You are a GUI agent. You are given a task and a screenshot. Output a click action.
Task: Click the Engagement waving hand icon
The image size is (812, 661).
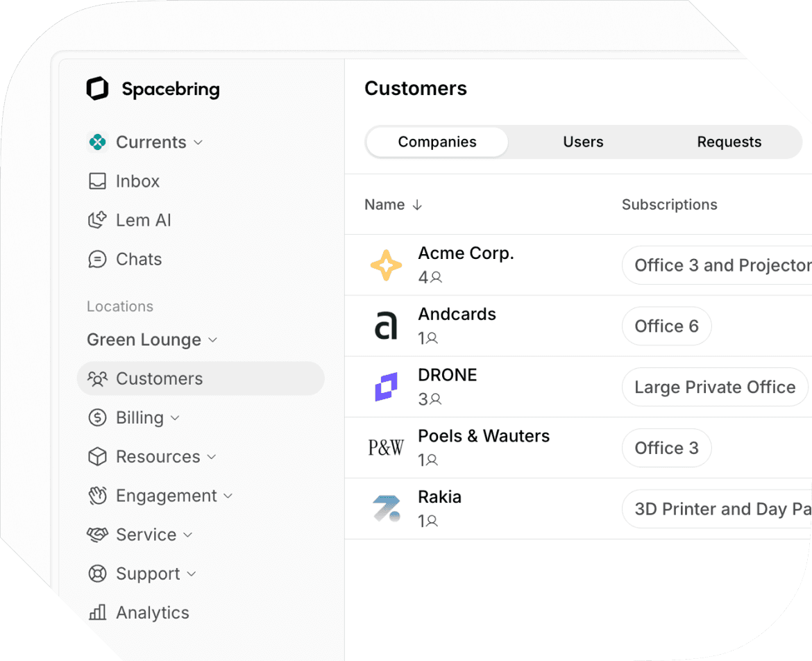click(x=97, y=496)
